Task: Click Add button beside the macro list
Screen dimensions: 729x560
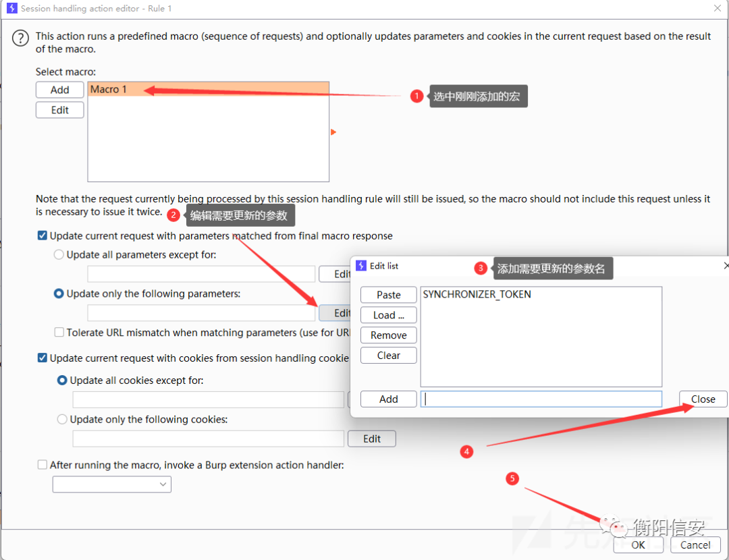Action: [x=60, y=90]
